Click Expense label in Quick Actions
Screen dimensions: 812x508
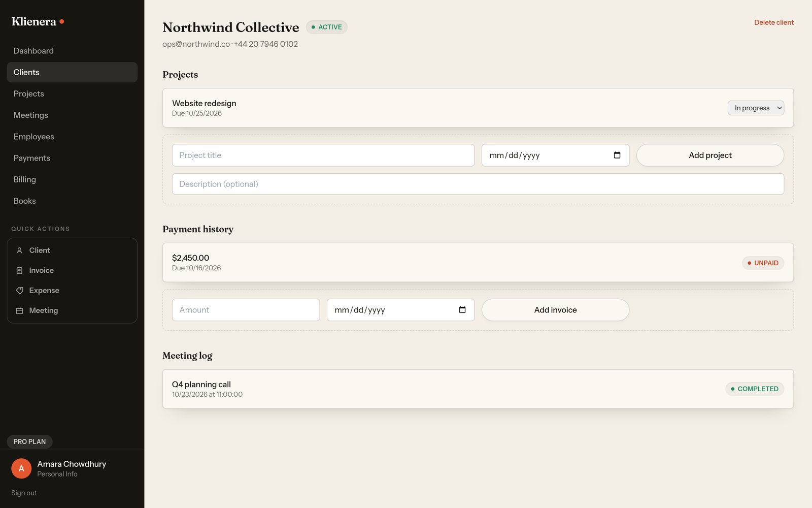click(44, 291)
